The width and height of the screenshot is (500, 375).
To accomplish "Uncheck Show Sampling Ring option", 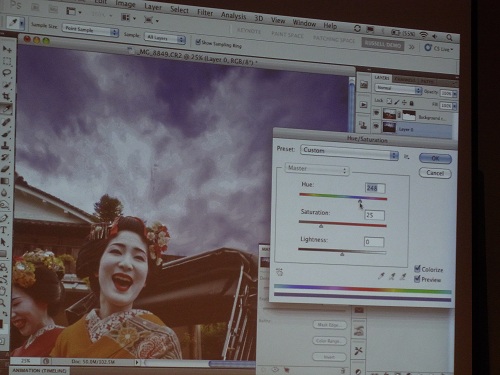I will tap(198, 42).
